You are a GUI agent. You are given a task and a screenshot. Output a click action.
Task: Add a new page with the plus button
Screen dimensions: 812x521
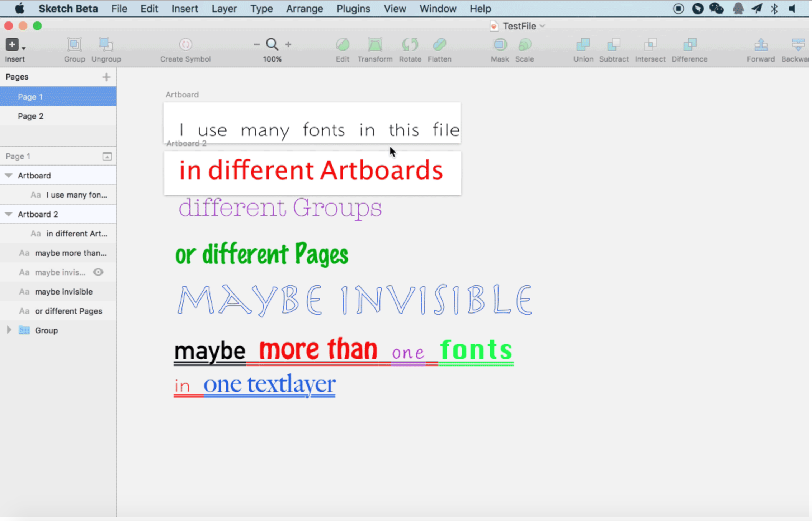click(x=106, y=77)
